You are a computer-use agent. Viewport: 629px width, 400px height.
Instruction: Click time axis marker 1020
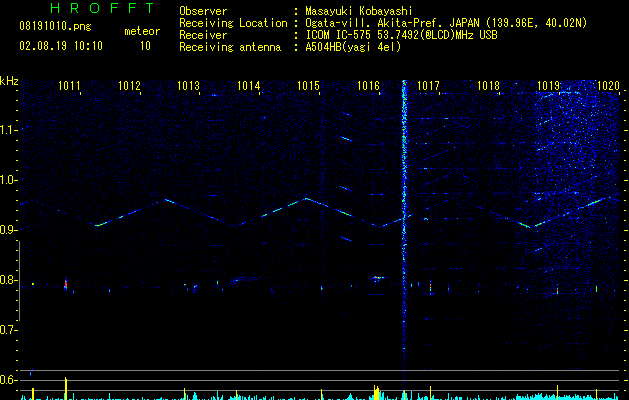(608, 86)
